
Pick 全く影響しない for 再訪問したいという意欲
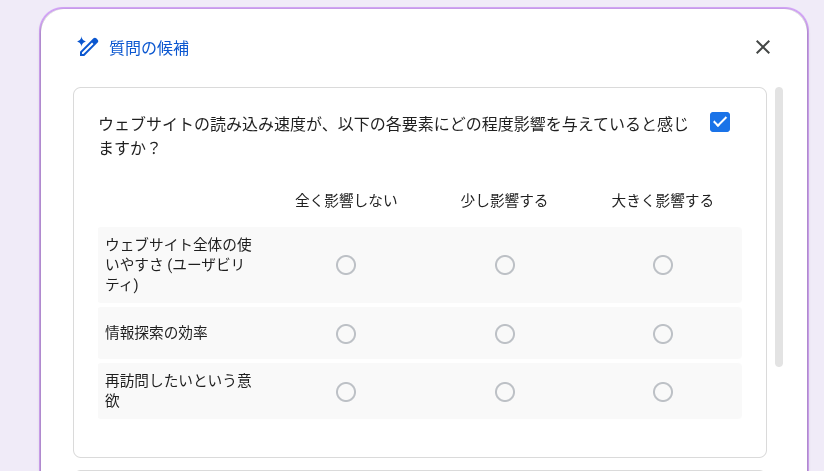point(346,392)
